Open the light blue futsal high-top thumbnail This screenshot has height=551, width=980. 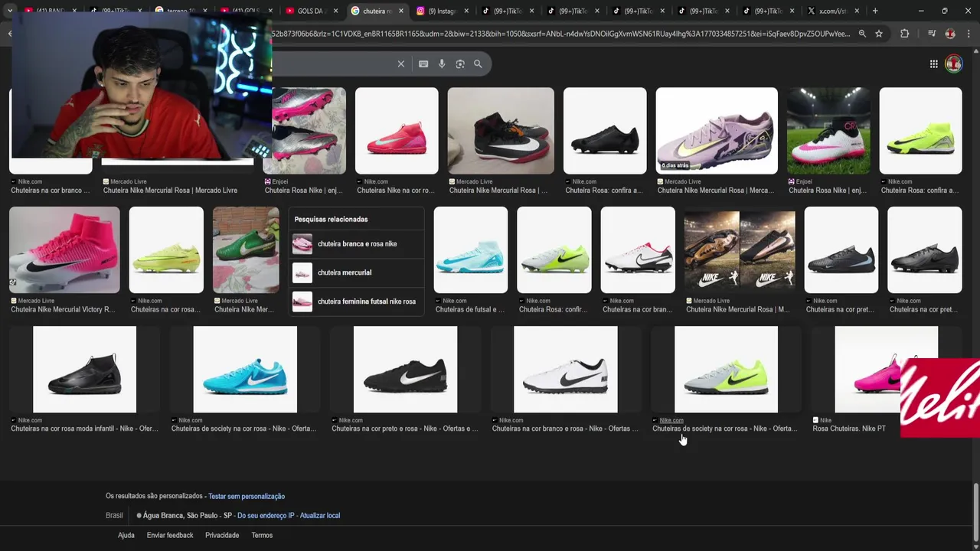click(471, 250)
